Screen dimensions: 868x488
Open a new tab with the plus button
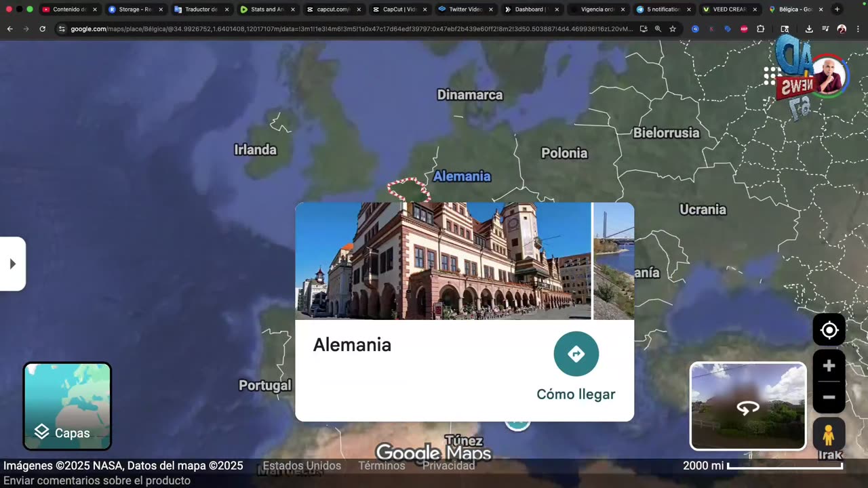click(x=837, y=9)
